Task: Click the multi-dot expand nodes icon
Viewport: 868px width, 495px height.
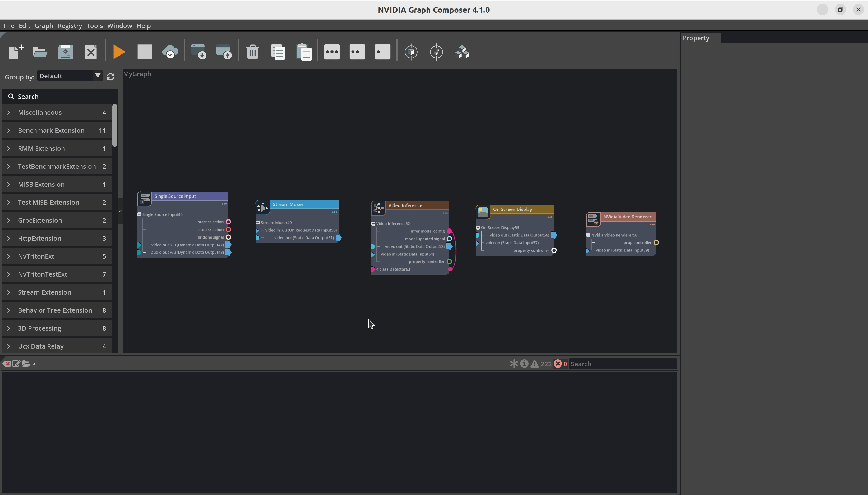Action: [331, 52]
